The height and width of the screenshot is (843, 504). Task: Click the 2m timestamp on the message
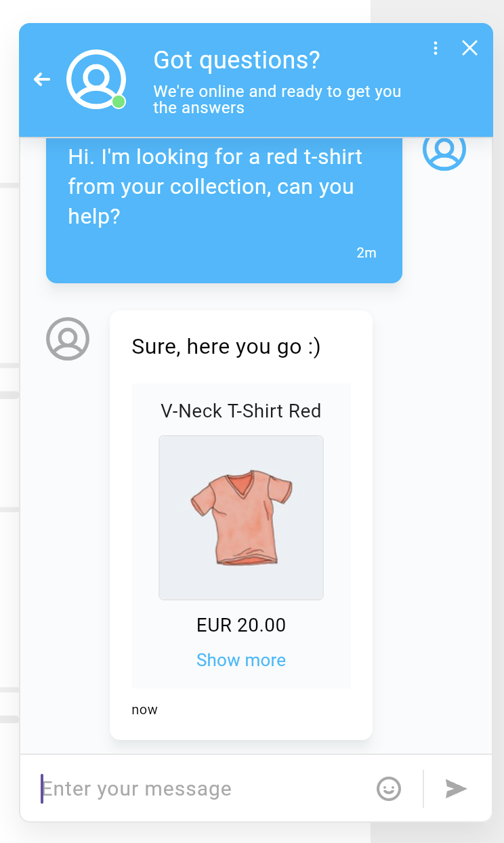[x=366, y=253]
